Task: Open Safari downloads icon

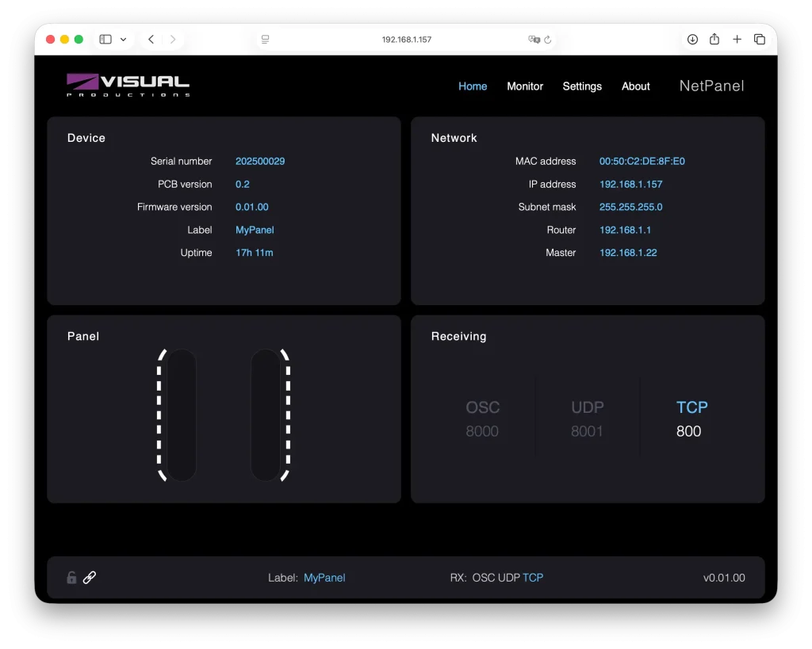Action: (692, 40)
